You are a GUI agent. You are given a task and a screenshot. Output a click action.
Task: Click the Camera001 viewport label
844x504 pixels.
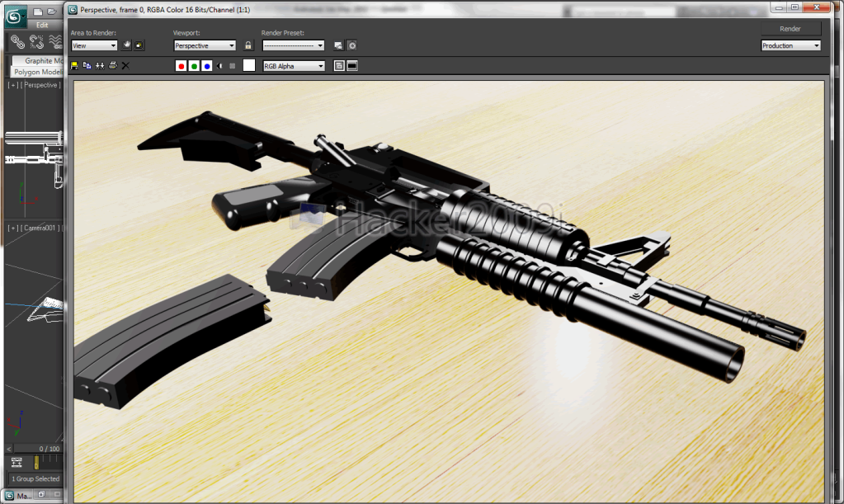[x=40, y=228]
